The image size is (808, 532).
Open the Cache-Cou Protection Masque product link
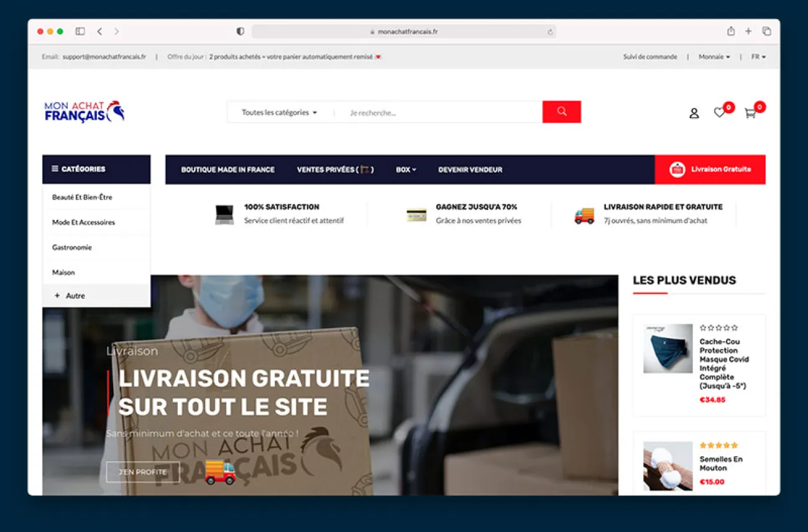pos(724,364)
